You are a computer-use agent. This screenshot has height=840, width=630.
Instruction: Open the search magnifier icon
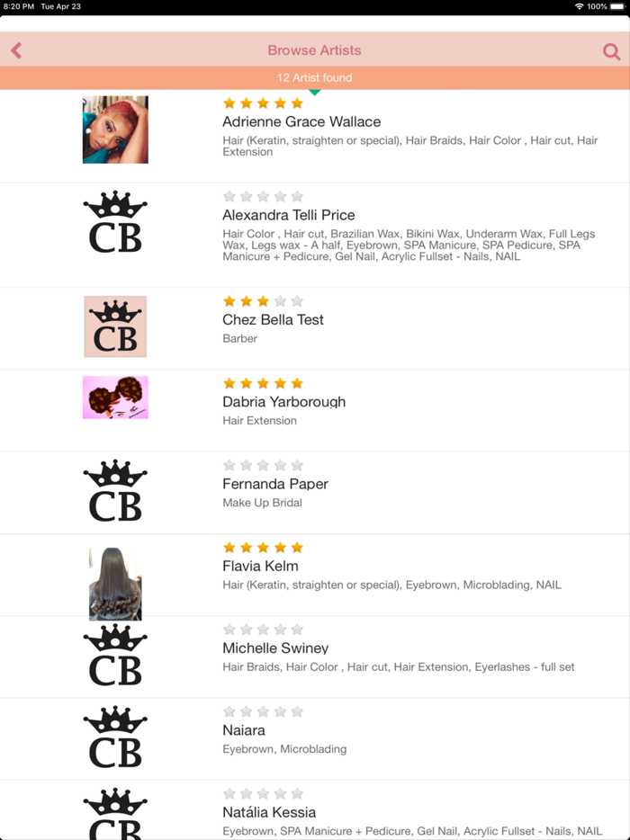pos(611,52)
